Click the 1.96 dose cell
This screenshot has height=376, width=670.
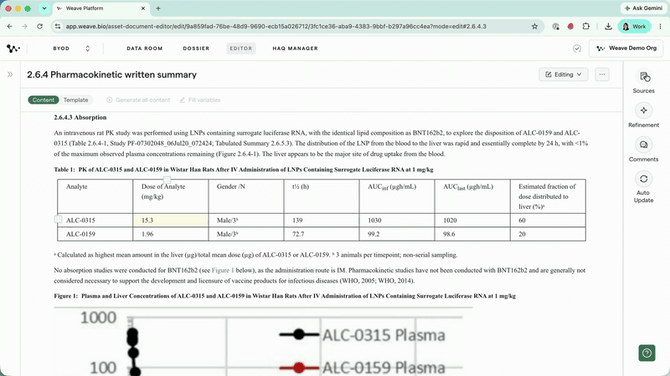170,234
